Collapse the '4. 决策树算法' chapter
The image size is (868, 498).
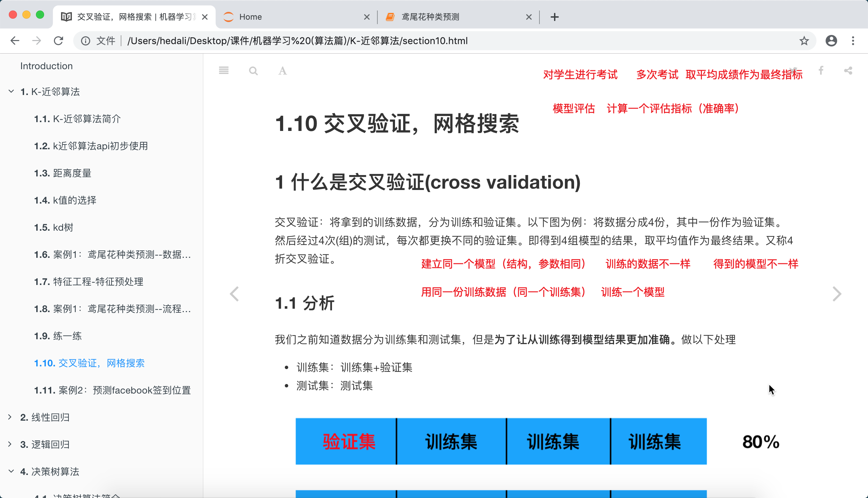click(x=11, y=471)
